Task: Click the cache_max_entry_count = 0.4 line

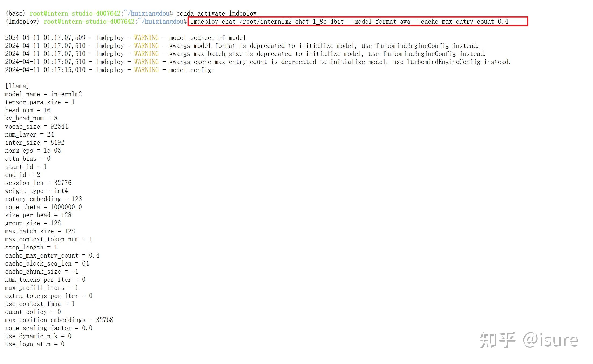Action: (52, 255)
